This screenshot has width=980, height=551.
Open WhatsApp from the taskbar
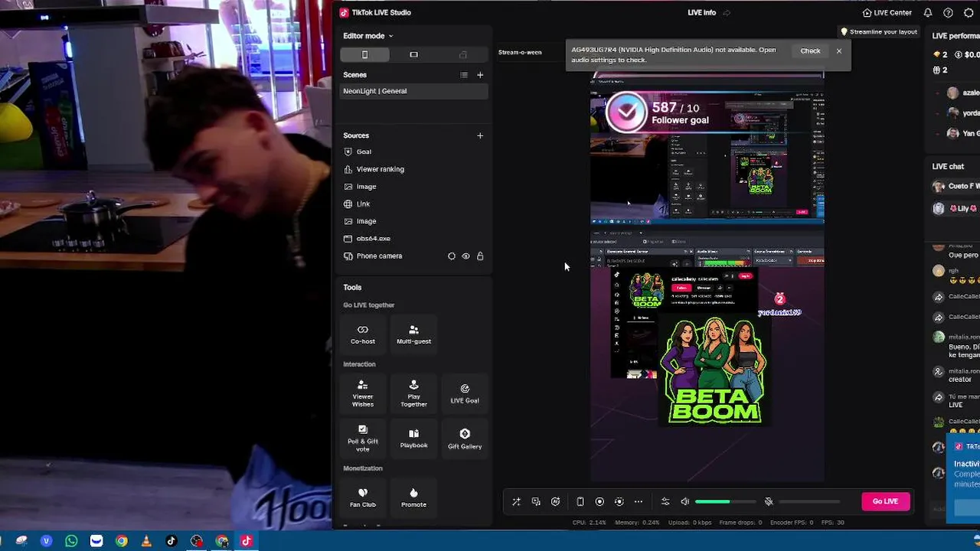[x=71, y=541]
